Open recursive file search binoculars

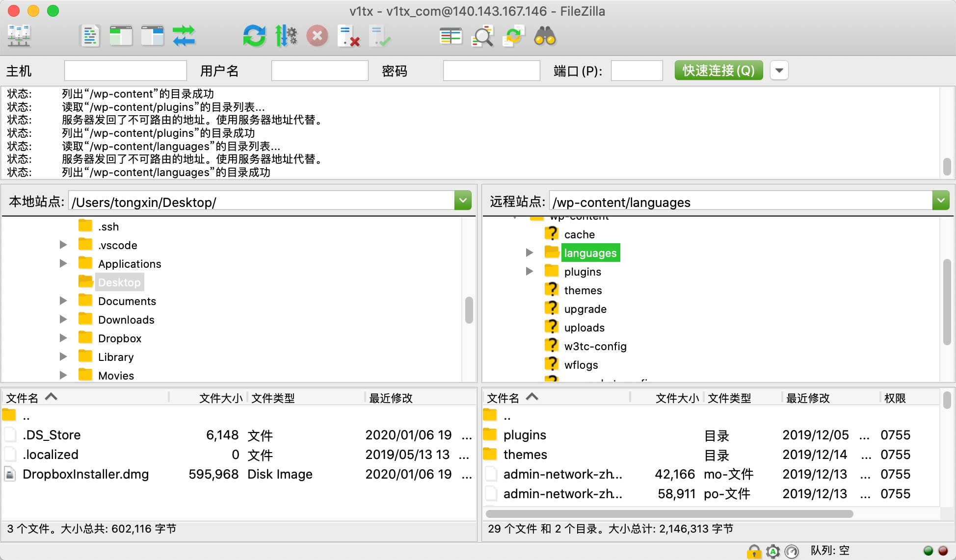[x=545, y=36]
